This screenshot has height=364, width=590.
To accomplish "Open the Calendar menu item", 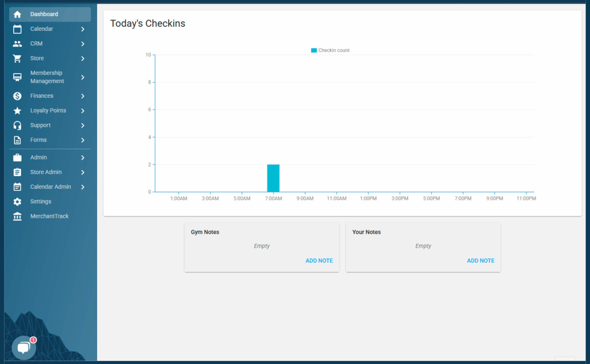I will (50, 29).
